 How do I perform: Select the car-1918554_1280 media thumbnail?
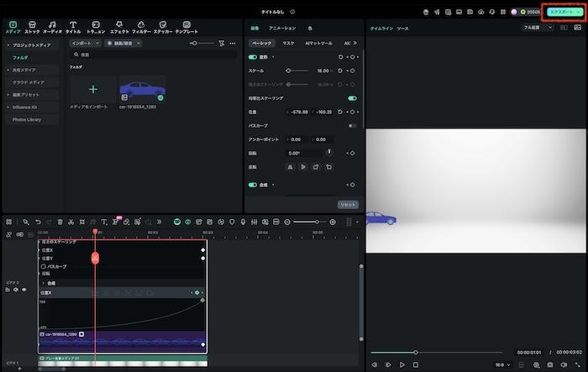click(x=142, y=88)
